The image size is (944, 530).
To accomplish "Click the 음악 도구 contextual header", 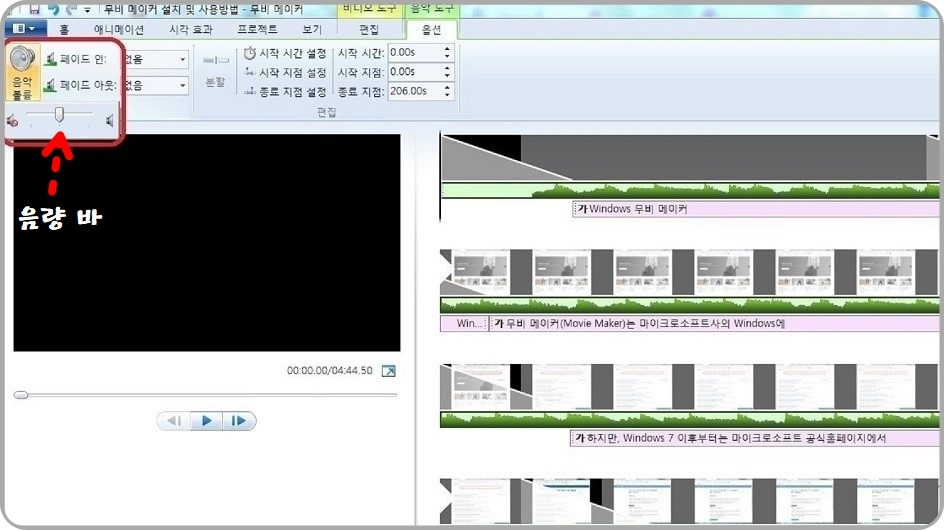I will 432,8.
